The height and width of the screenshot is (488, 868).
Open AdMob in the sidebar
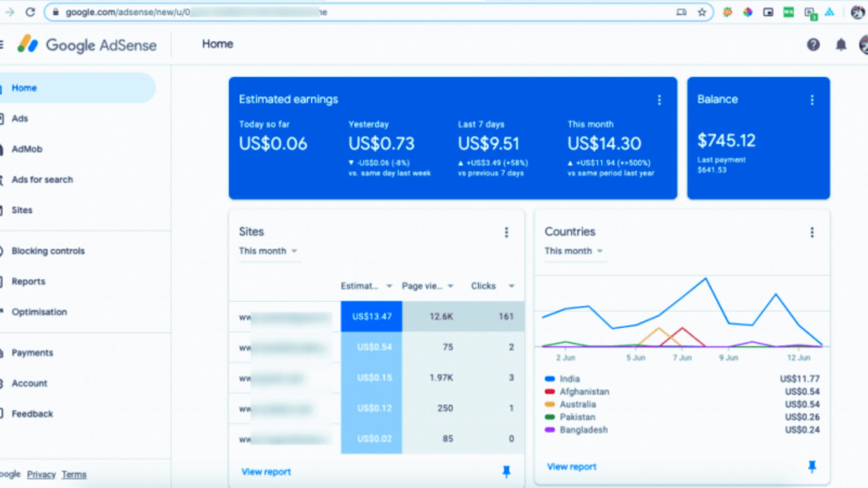pyautogui.click(x=27, y=149)
